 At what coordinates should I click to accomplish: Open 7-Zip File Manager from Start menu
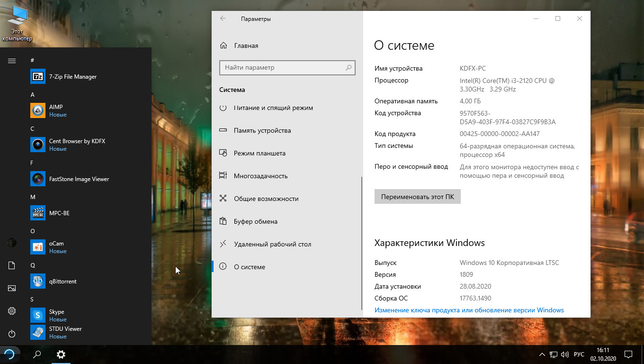[72, 77]
